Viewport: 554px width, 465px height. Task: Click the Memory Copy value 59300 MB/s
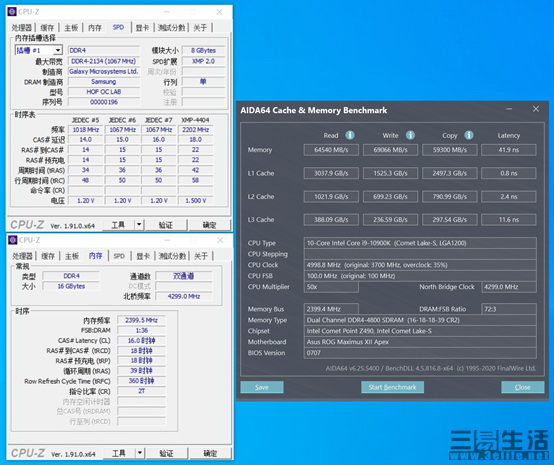pyautogui.click(x=450, y=150)
